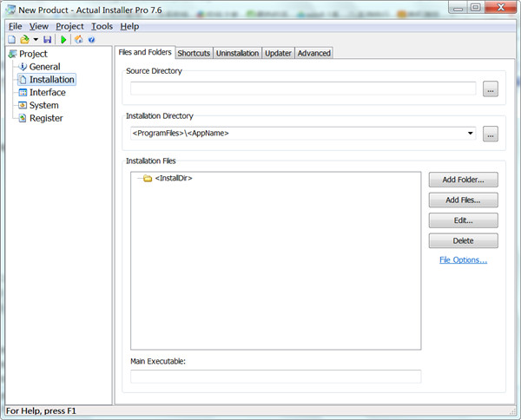Click the home page toolbar icon

(x=78, y=40)
